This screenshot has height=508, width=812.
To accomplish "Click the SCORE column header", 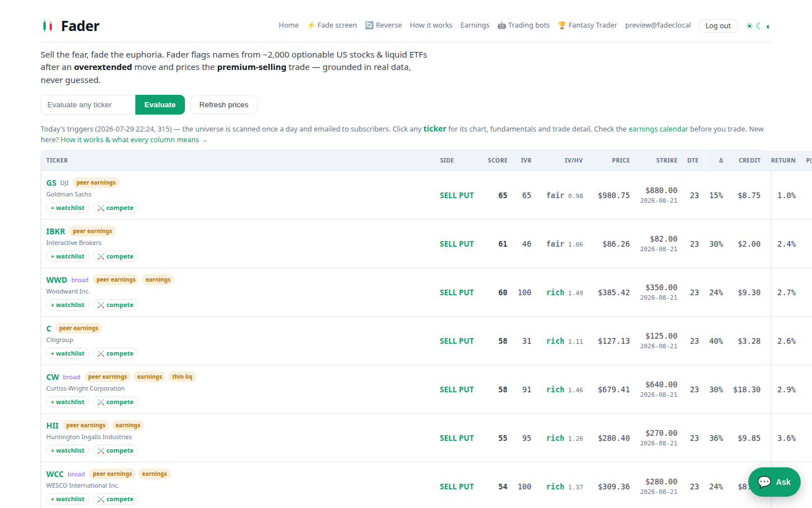I will (497, 161).
